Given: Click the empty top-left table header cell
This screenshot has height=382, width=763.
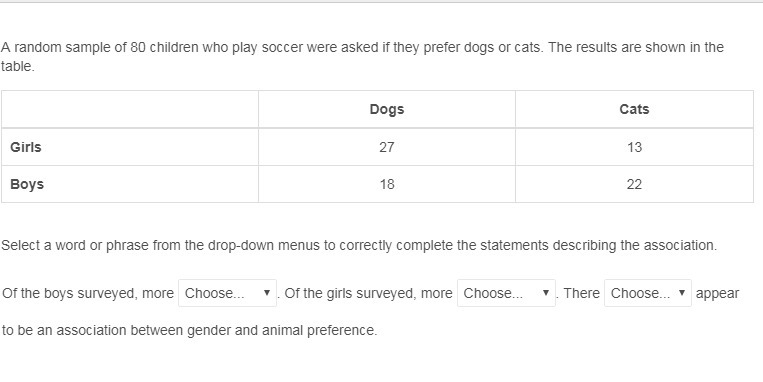Looking at the screenshot, I should (130, 109).
